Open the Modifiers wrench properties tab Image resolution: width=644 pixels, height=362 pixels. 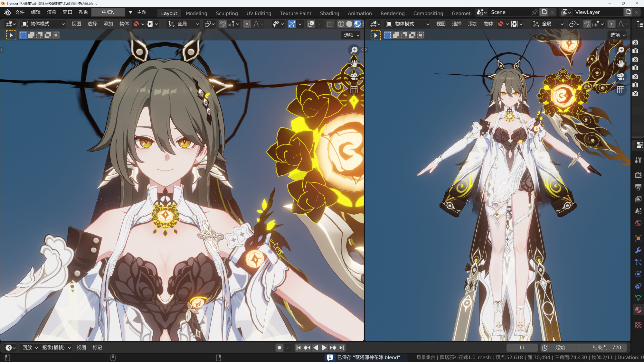638,251
